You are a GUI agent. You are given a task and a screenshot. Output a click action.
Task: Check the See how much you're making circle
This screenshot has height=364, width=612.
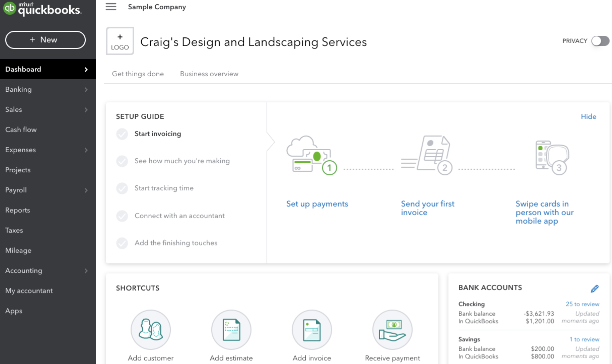(122, 161)
